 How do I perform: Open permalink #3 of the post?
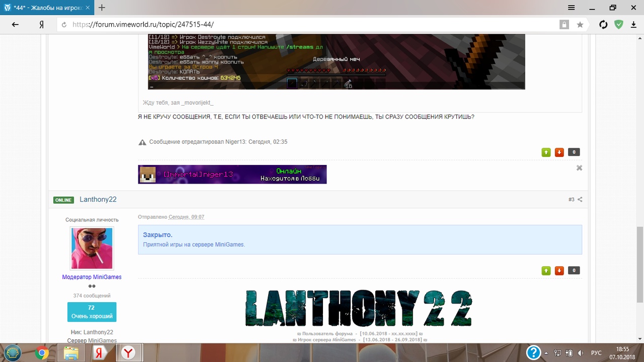tap(572, 200)
